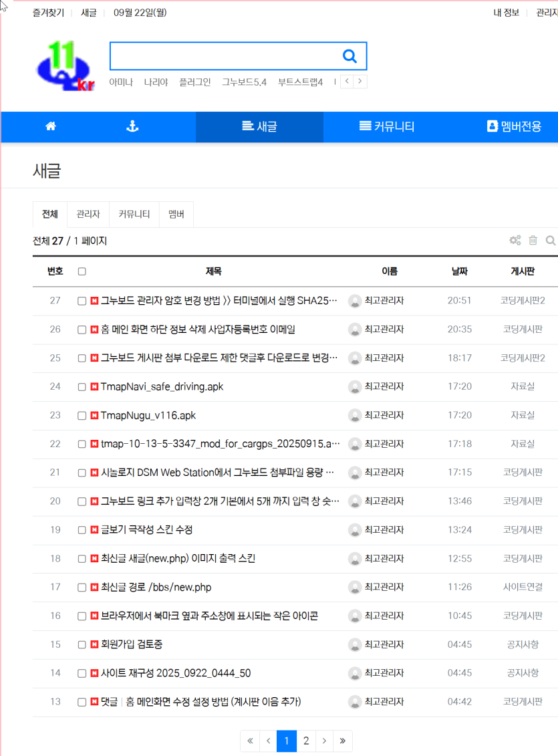Check the box for TmapNugu_v116.apk row

coord(82,416)
